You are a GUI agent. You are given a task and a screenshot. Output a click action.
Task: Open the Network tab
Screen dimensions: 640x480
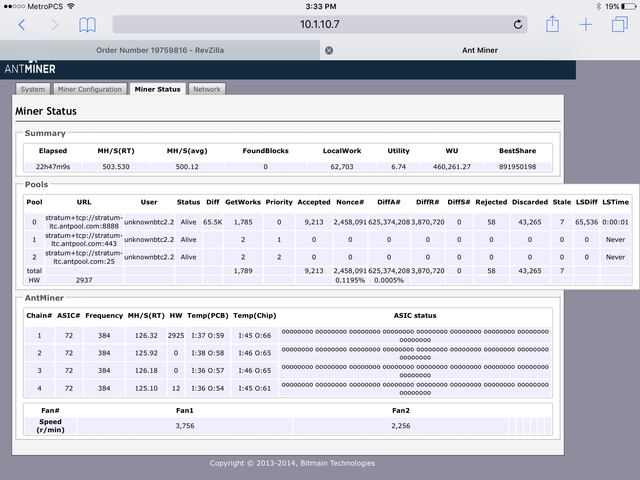207,89
